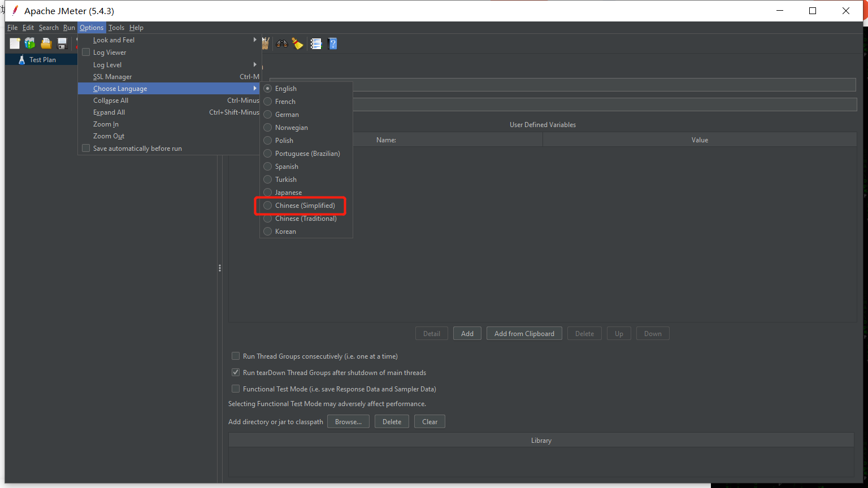
Task: Open the Templates toolbar icon
Action: [30, 43]
